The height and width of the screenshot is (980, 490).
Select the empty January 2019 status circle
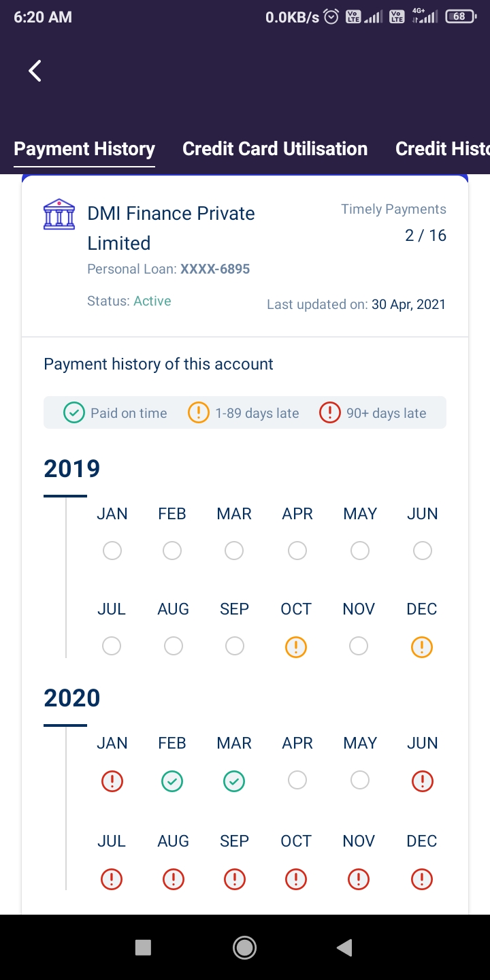[112, 551]
